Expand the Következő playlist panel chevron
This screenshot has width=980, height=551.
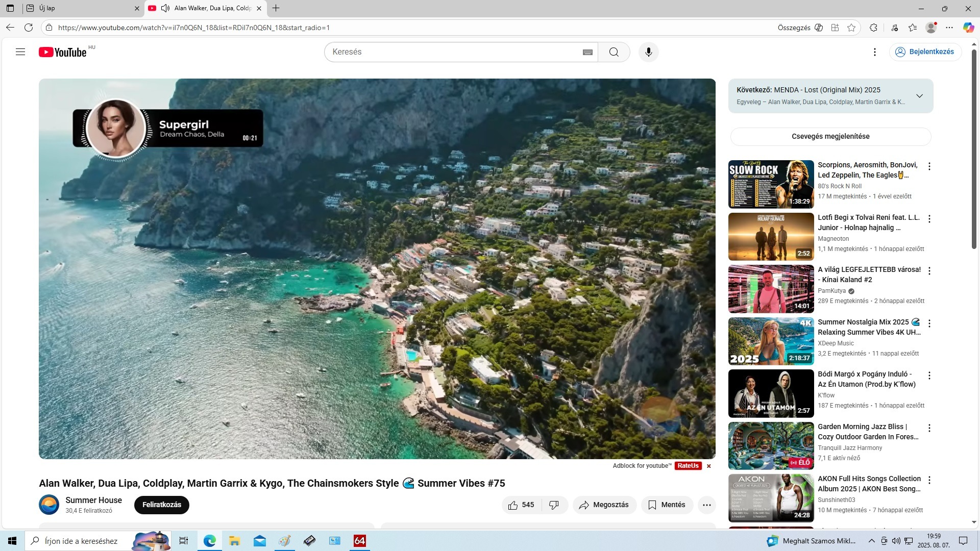click(919, 96)
